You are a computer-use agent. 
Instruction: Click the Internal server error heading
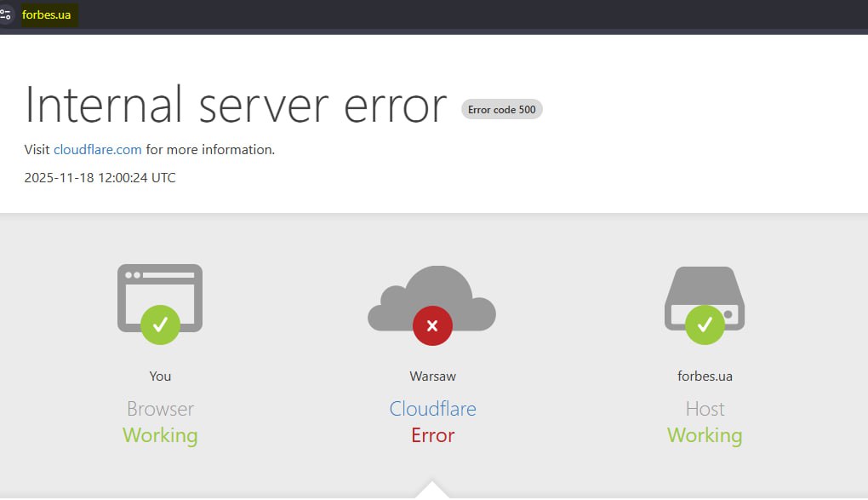(236, 106)
